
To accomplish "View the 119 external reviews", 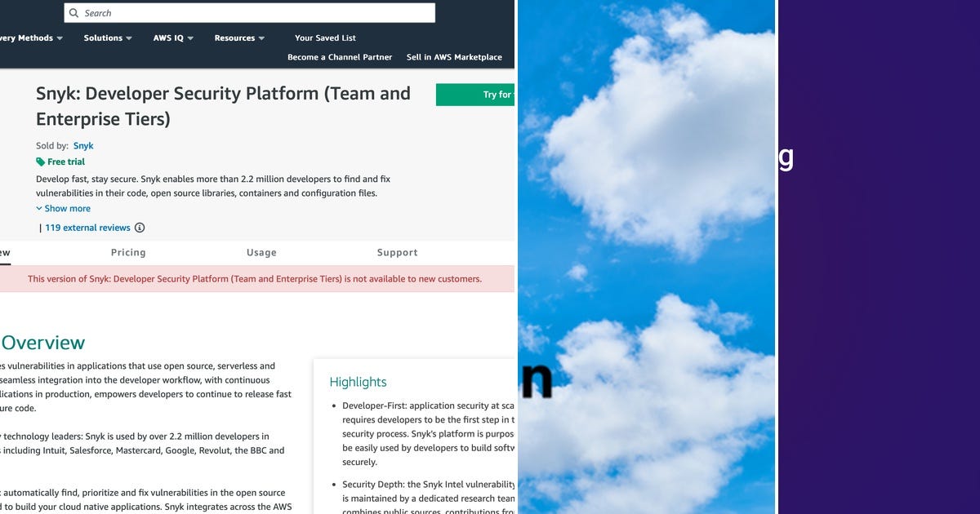I will point(90,228).
